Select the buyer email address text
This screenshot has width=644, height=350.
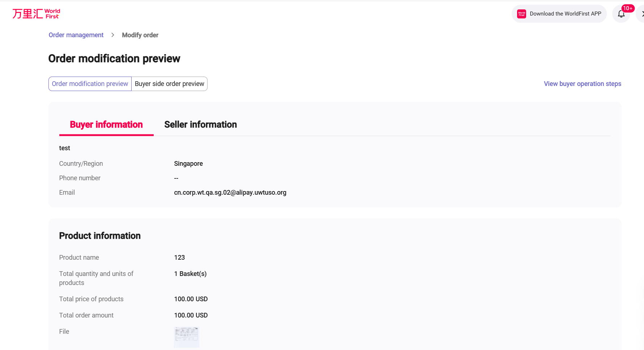point(230,192)
